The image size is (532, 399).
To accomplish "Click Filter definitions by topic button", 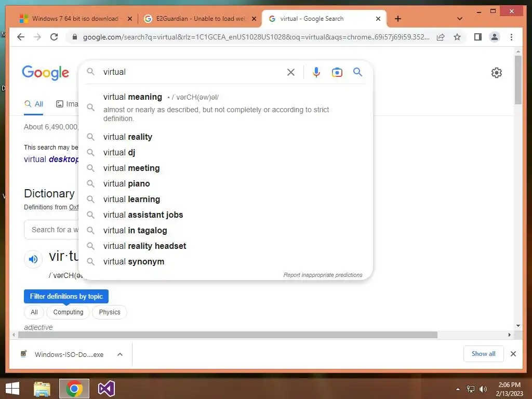I will (x=66, y=296).
